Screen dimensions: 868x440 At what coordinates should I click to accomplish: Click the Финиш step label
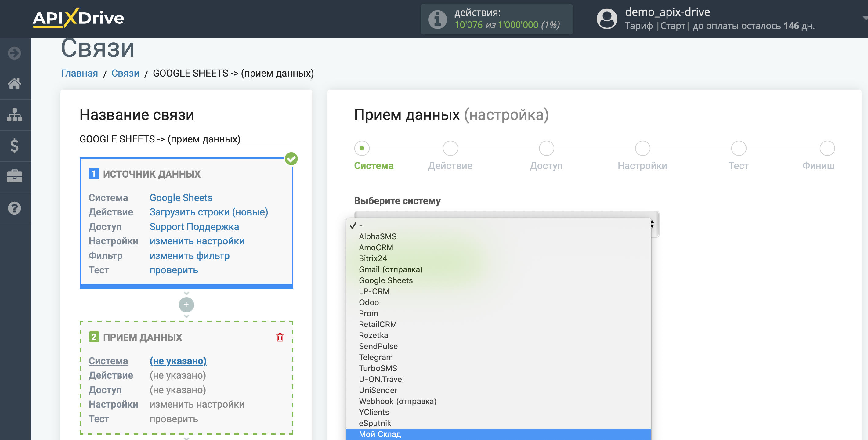(x=818, y=165)
